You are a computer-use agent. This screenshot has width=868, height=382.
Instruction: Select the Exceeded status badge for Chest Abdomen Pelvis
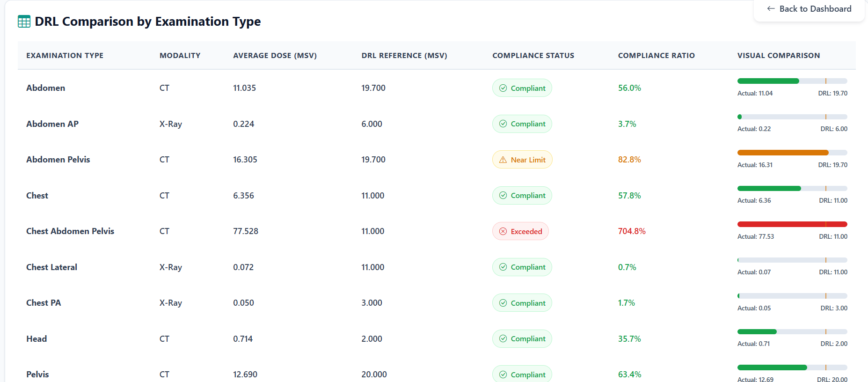[x=520, y=231]
